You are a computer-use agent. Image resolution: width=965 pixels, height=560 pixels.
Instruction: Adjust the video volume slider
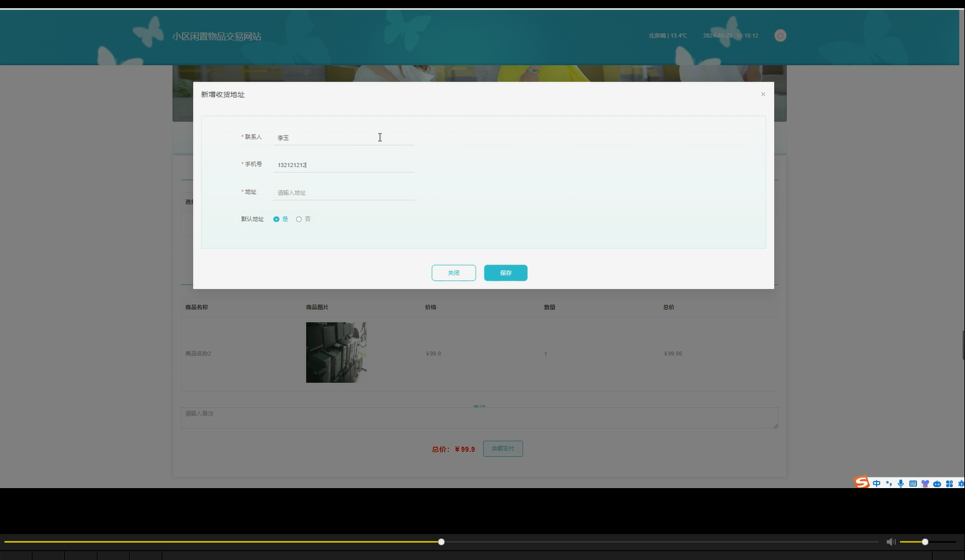pyautogui.click(x=927, y=542)
